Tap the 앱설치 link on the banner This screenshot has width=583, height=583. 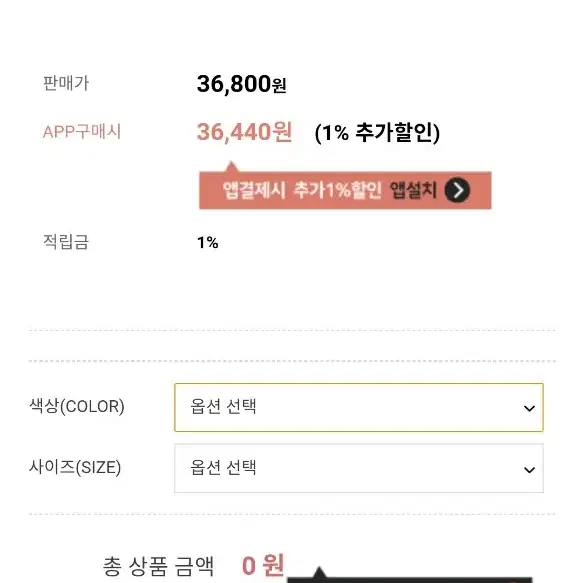click(x=413, y=190)
